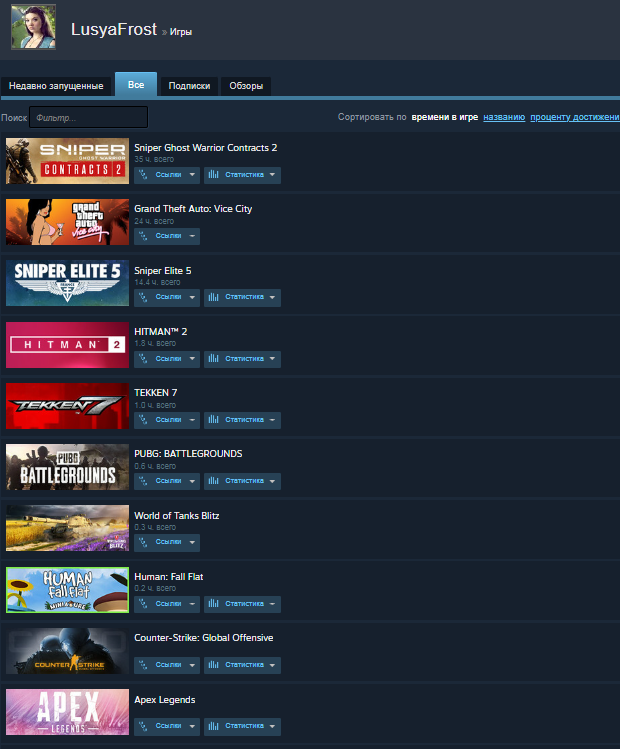Open the Human: Fall Flat title
This screenshot has width=620, height=749.
(x=169, y=577)
